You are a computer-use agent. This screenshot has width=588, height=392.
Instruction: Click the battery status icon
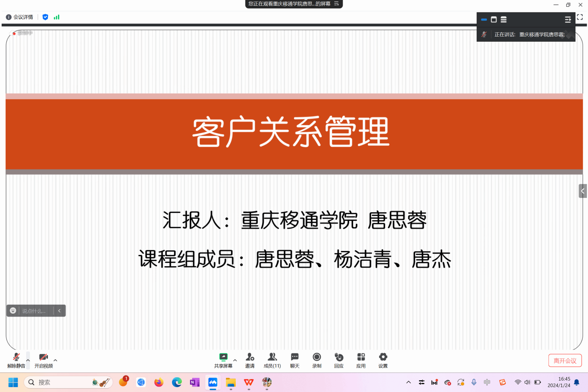pyautogui.click(x=537, y=382)
